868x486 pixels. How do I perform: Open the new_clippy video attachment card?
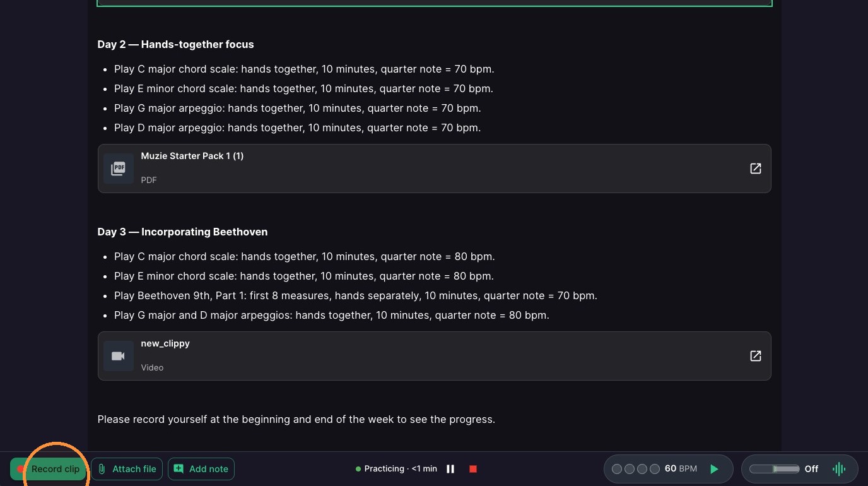coord(434,356)
